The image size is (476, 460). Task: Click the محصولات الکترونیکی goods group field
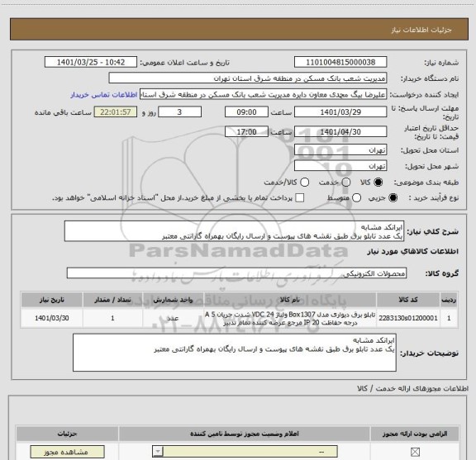click(x=236, y=273)
